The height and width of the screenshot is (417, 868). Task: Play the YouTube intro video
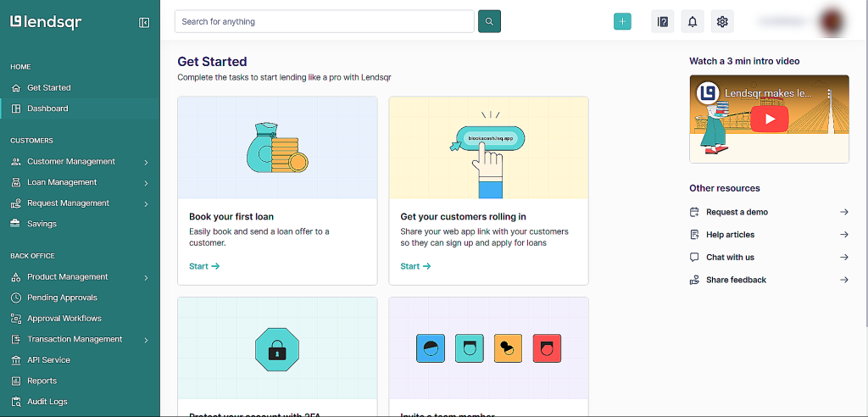(x=770, y=119)
